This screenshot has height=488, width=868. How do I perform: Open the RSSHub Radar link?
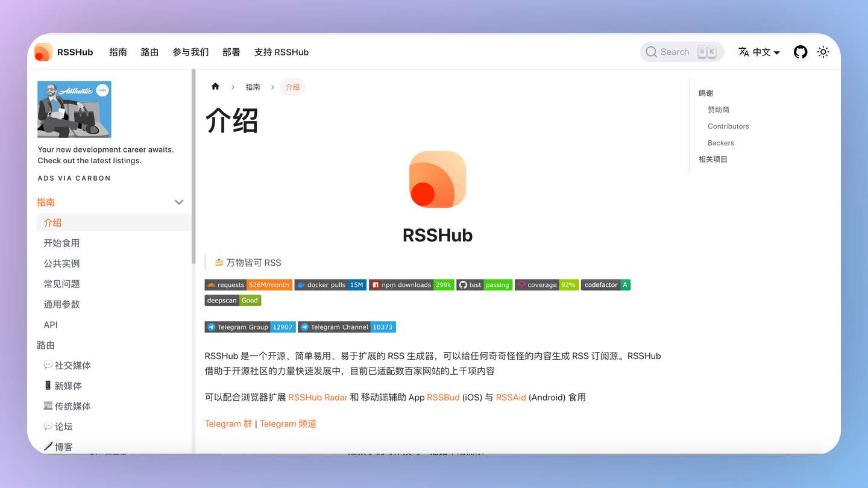pyautogui.click(x=318, y=397)
